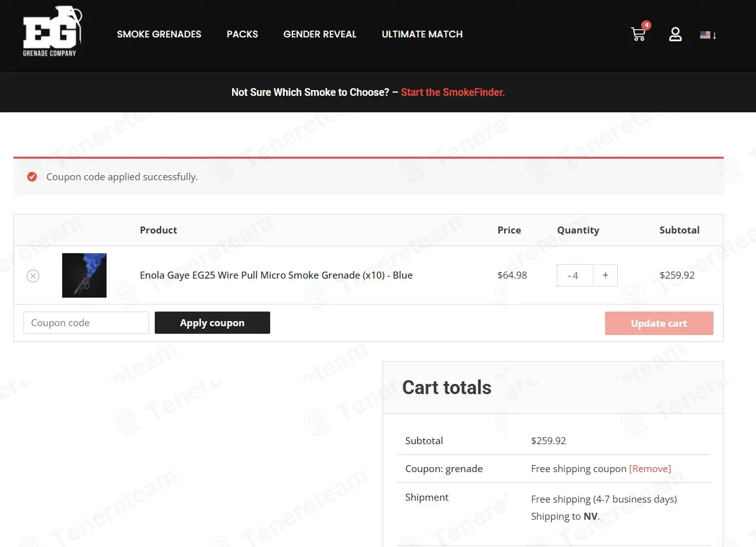Click the $64.98 unit price
756x547 pixels.
pos(512,275)
